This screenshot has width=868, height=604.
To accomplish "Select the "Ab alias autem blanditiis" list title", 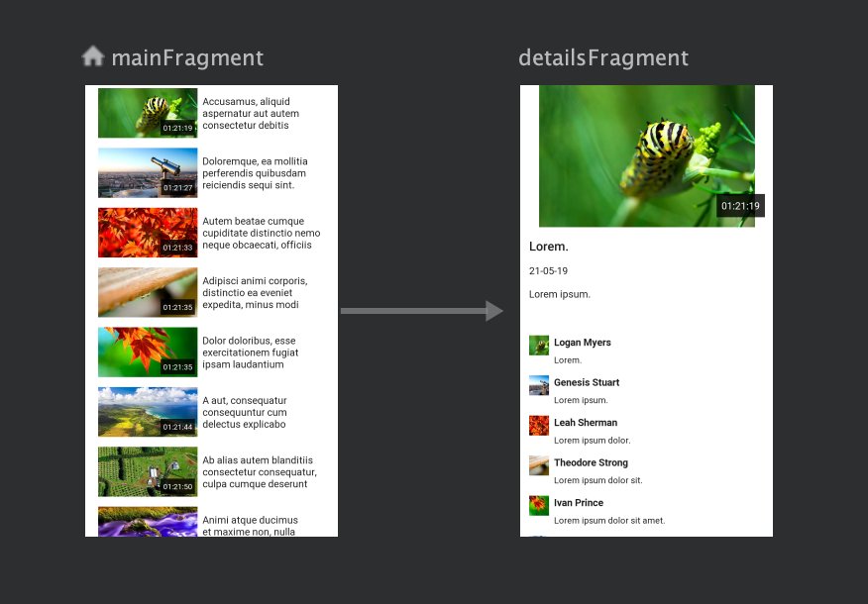I will click(x=260, y=471).
